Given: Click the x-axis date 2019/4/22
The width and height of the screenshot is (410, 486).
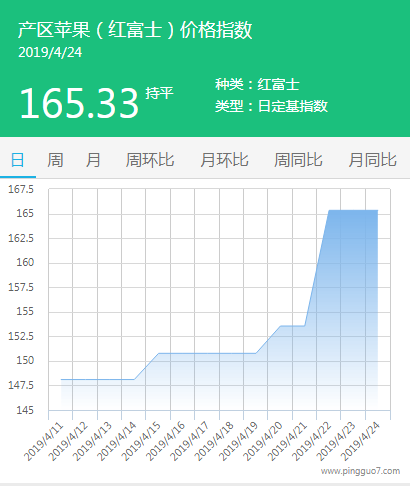Looking at the screenshot, I should [x=312, y=442].
